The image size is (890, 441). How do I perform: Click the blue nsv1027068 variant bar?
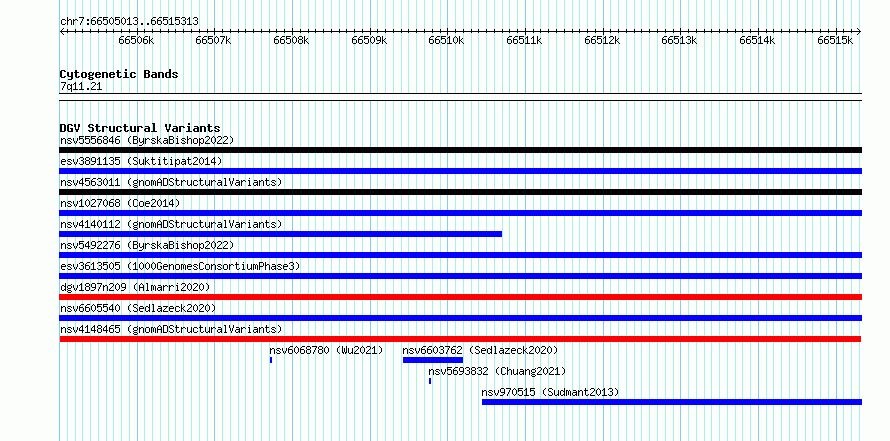click(460, 213)
